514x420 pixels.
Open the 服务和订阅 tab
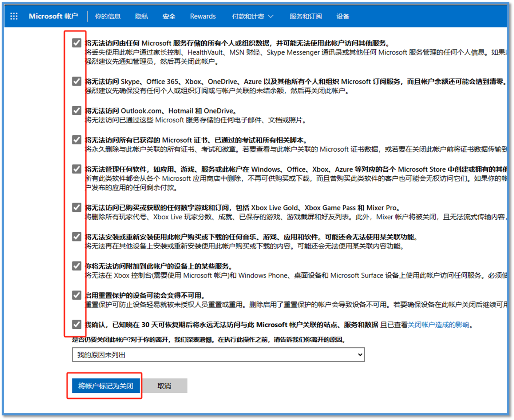pyautogui.click(x=306, y=16)
